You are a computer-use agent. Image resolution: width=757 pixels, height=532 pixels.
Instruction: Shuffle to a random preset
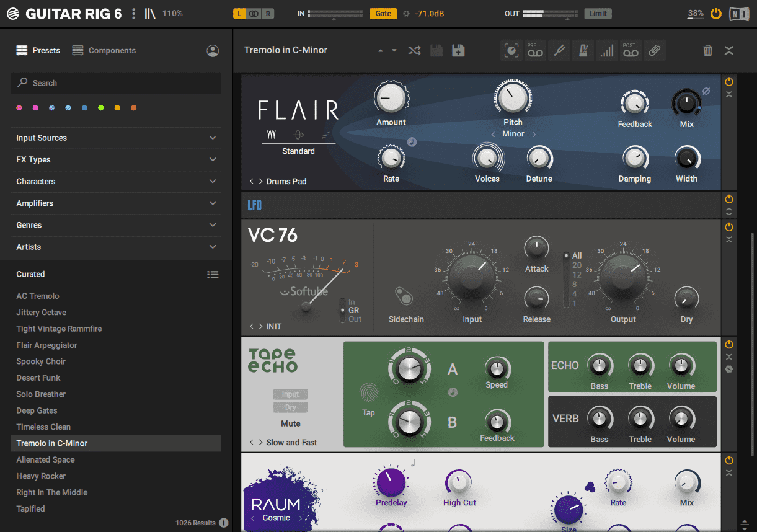(414, 51)
